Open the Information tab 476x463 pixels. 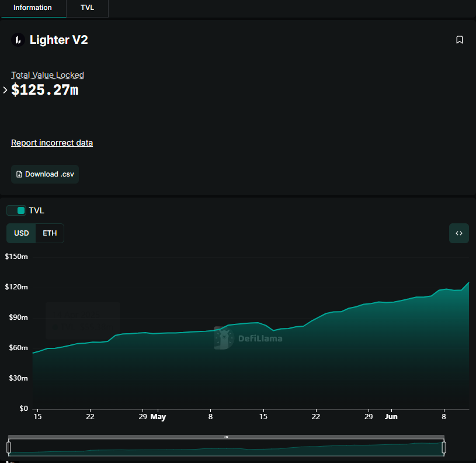coord(33,8)
